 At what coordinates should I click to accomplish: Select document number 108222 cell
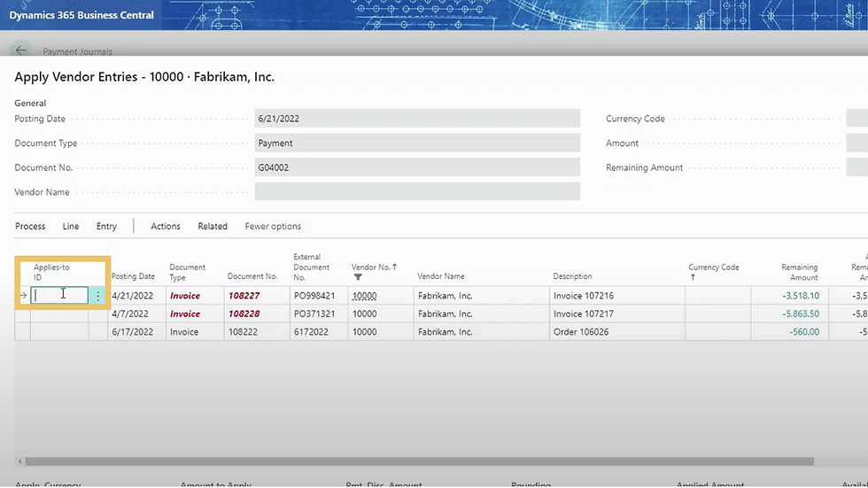257,332
